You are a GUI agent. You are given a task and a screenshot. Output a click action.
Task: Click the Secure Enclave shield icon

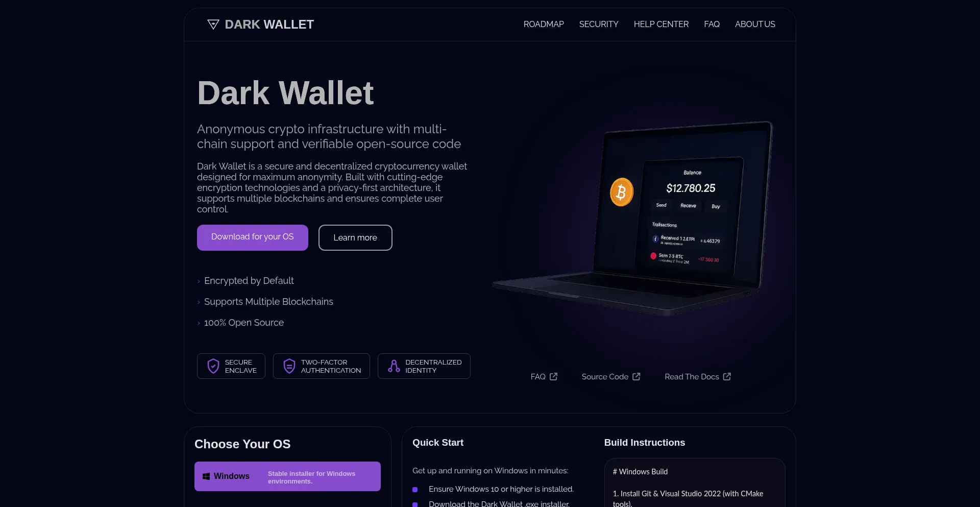pyautogui.click(x=213, y=366)
